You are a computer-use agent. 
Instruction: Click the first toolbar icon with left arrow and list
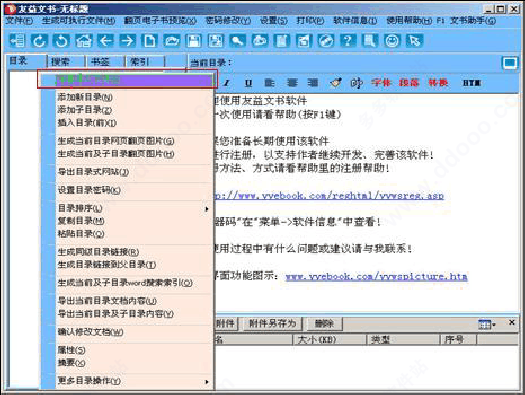coord(17,41)
